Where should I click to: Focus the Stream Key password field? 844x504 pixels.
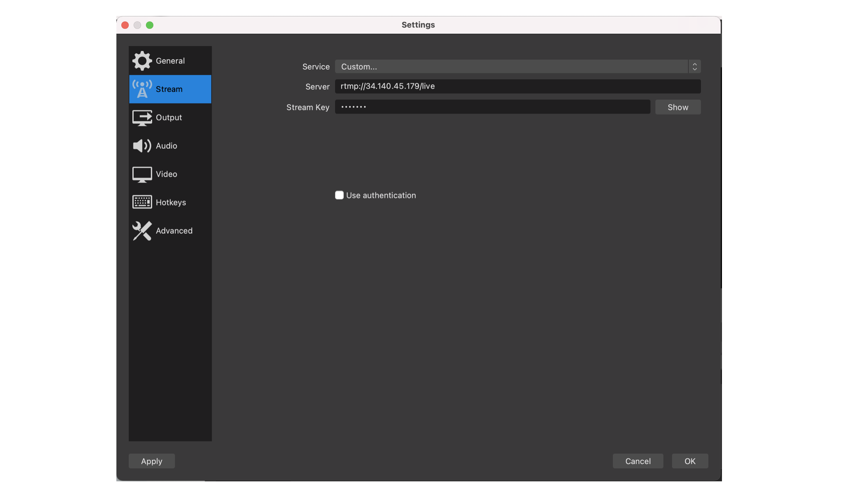[492, 107]
